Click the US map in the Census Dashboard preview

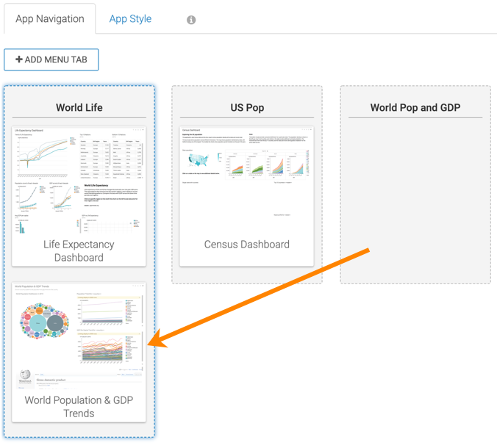tap(199, 159)
